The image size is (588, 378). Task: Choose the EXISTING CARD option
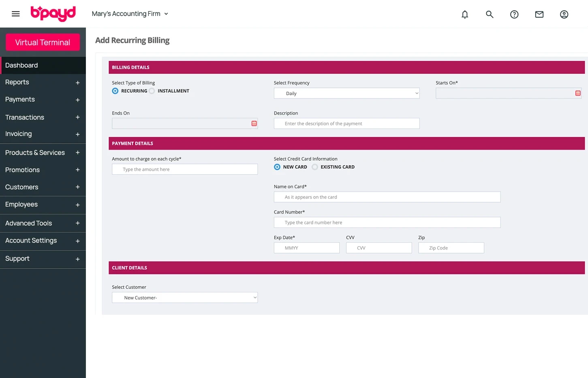(315, 167)
